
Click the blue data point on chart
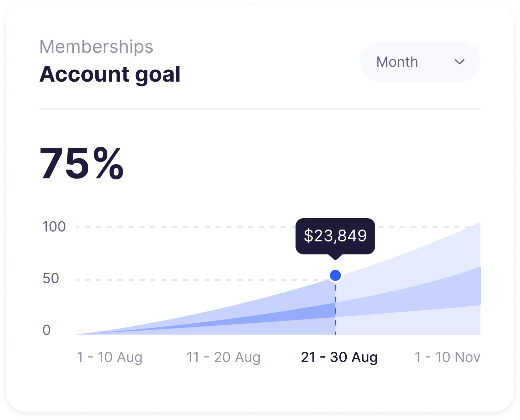click(335, 275)
